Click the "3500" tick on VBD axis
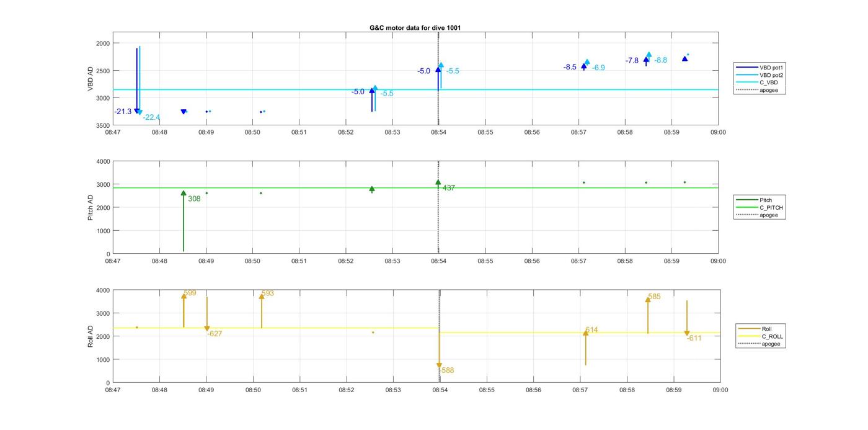 tap(103, 125)
